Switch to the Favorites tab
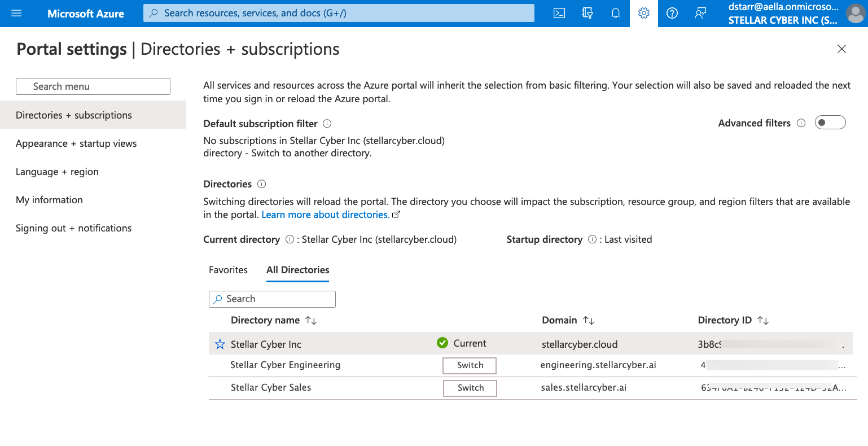This screenshot has width=868, height=446. coord(228,270)
